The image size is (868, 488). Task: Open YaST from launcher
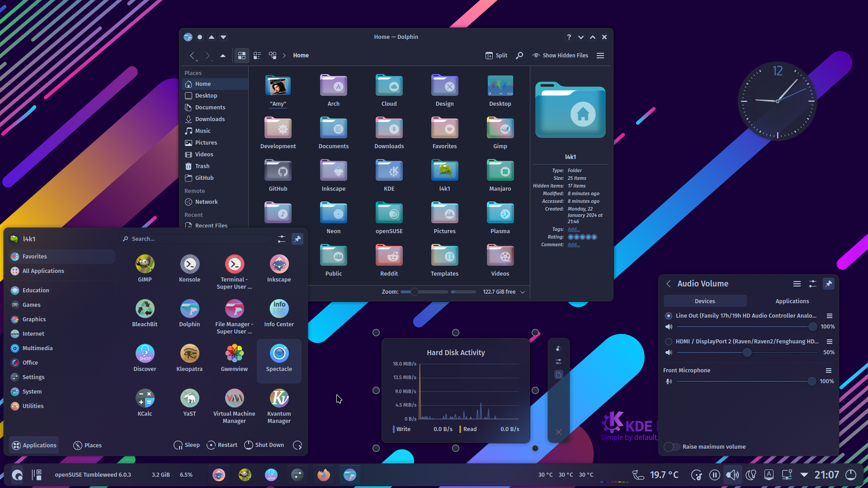click(x=189, y=403)
